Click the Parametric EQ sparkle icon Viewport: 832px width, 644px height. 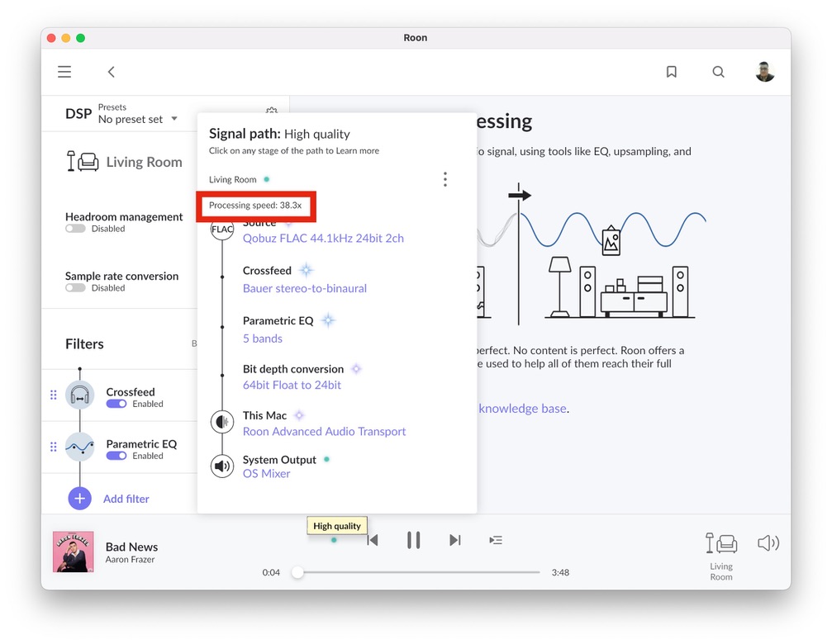pyautogui.click(x=329, y=320)
